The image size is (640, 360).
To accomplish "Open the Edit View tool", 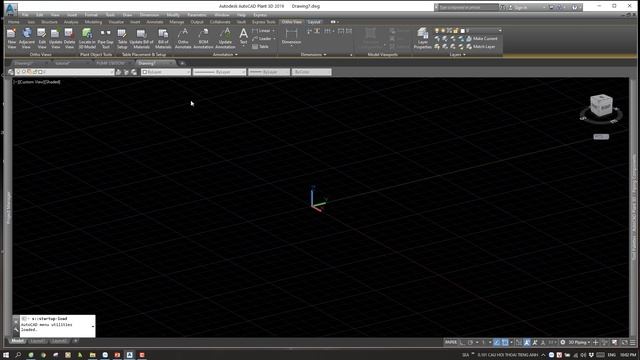I will 42,38.
